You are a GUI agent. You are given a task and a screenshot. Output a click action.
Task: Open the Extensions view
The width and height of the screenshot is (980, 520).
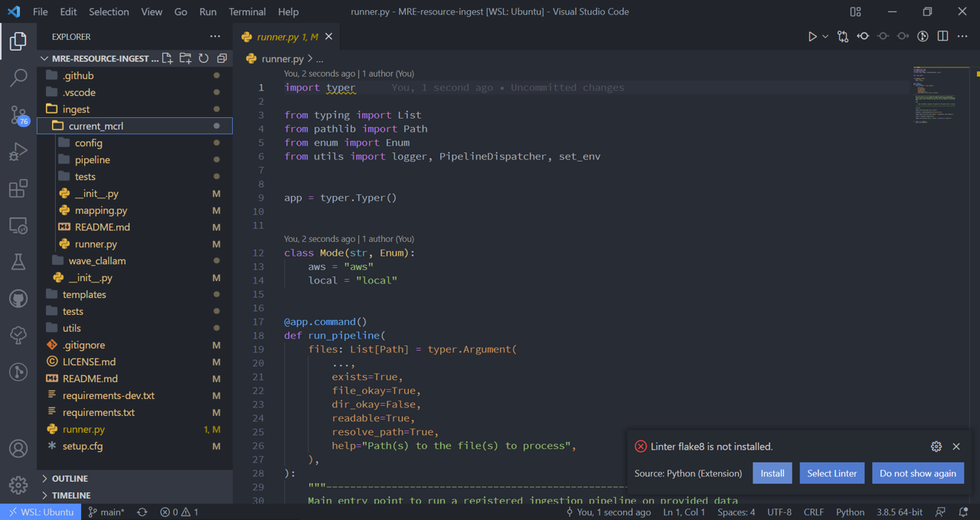pyautogui.click(x=18, y=188)
